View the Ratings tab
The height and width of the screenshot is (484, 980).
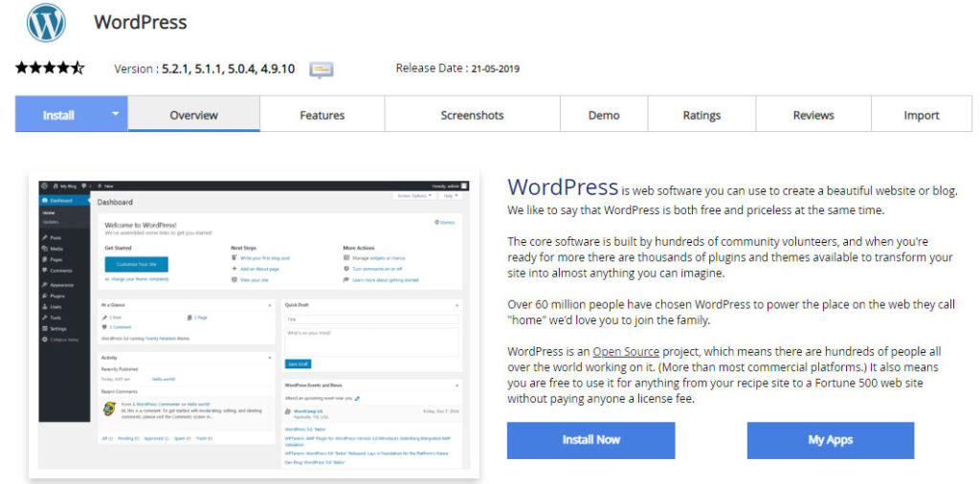pyautogui.click(x=702, y=115)
